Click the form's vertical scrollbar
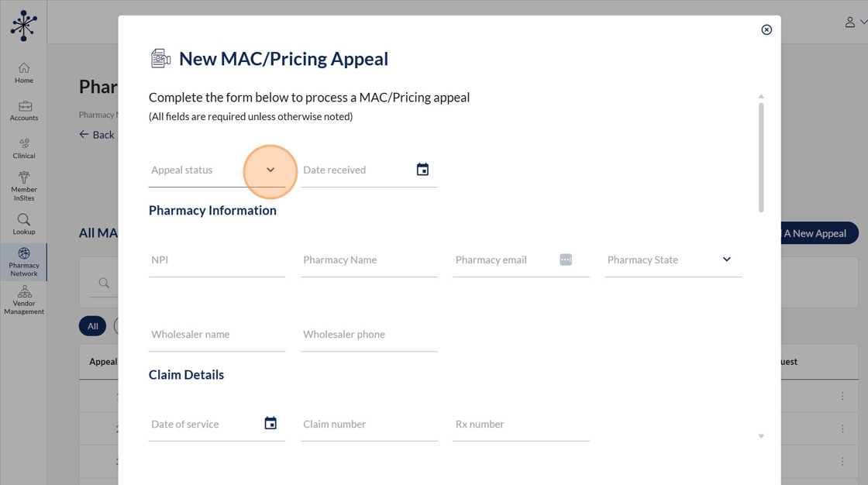 click(761, 155)
